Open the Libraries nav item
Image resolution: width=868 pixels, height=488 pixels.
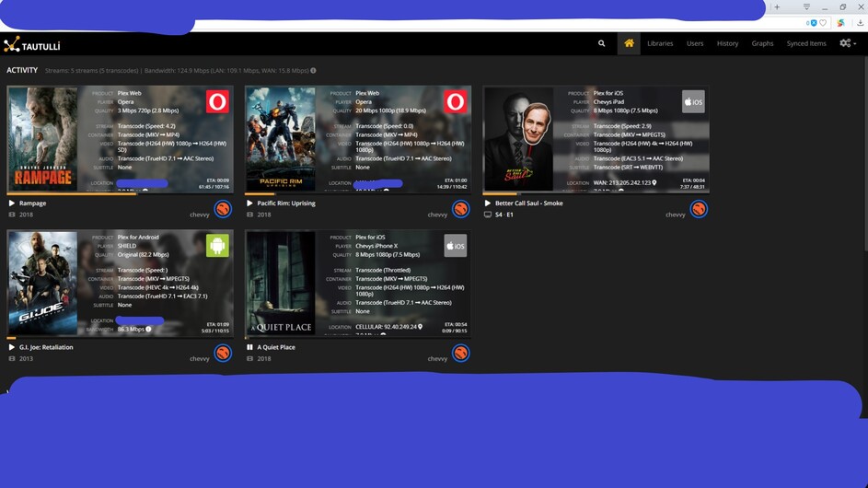[x=660, y=43]
